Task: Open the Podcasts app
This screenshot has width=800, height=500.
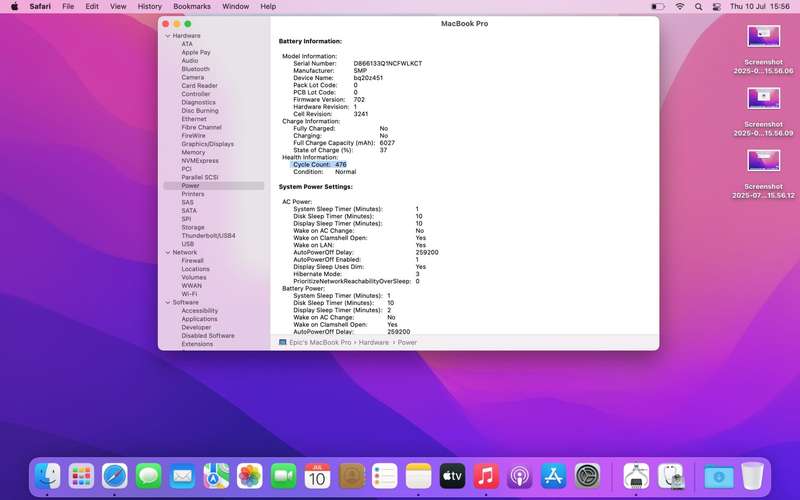Action: 519,476
